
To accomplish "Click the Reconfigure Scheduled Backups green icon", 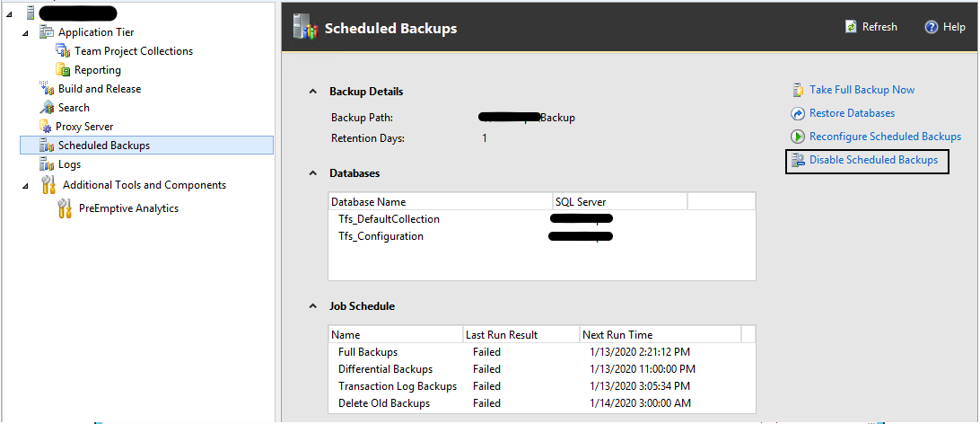I will pyautogui.click(x=798, y=137).
